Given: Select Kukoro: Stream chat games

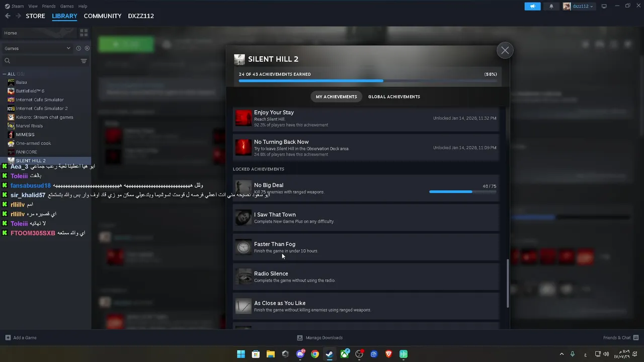Looking at the screenshot, I should tap(45, 117).
